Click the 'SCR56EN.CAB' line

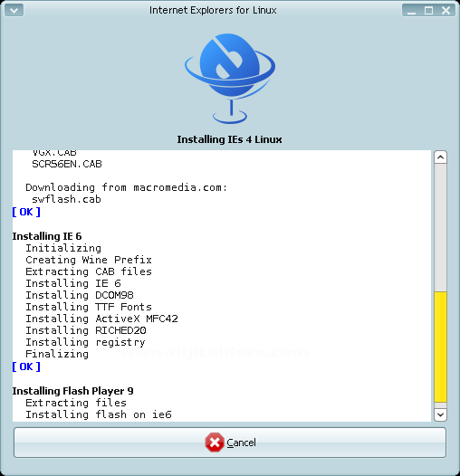tap(67, 164)
